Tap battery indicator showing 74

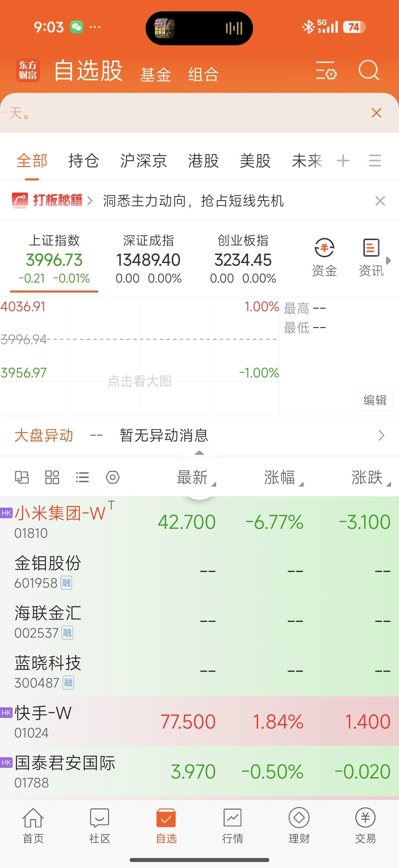[354, 27]
